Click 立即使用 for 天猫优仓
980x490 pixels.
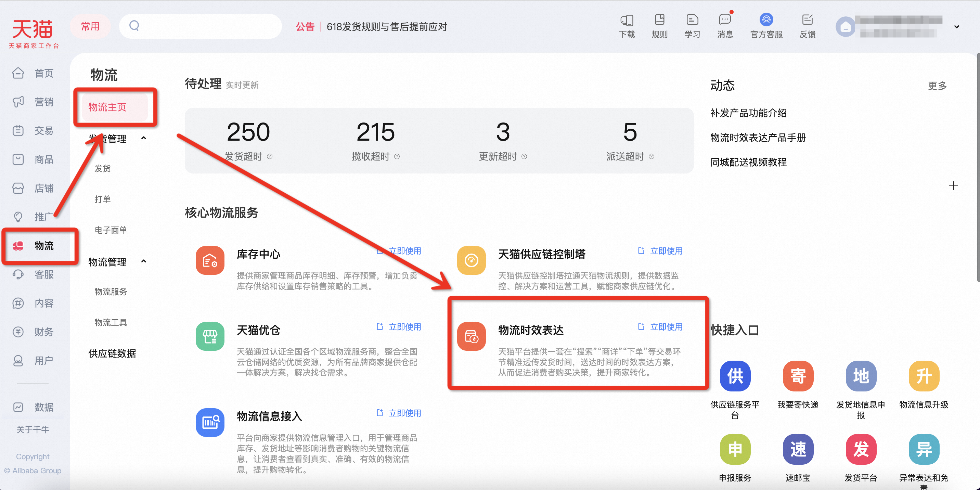tap(399, 327)
